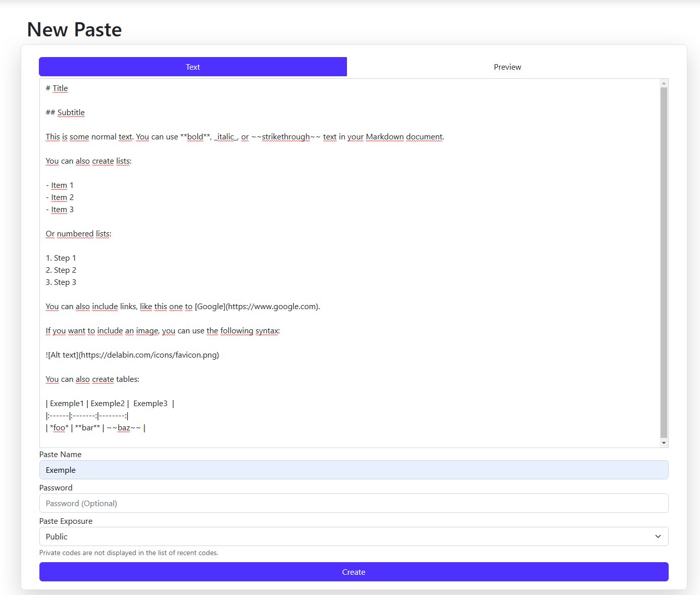The height and width of the screenshot is (595, 700).
Task: Click the private codes notice text
Action: (x=128, y=553)
